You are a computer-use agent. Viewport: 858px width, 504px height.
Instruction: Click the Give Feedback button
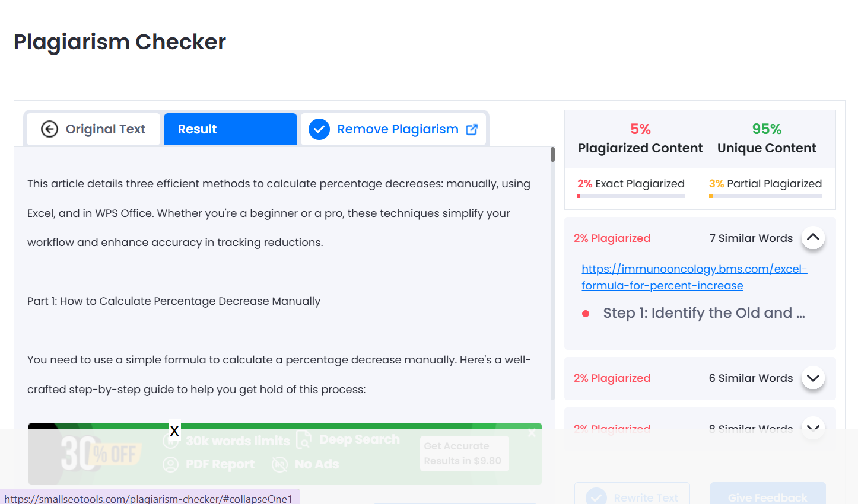click(767, 497)
